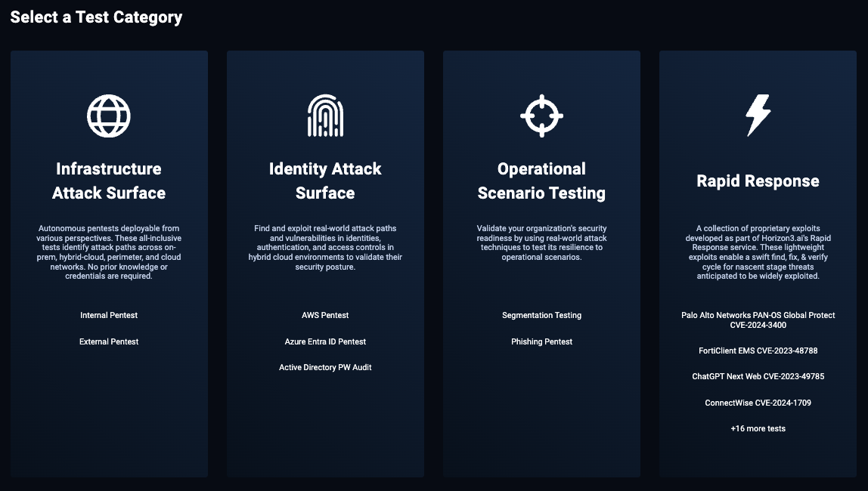Click the globe icon for Infrastructure Attack Surface
Viewport: 868px width, 491px height.
109,116
